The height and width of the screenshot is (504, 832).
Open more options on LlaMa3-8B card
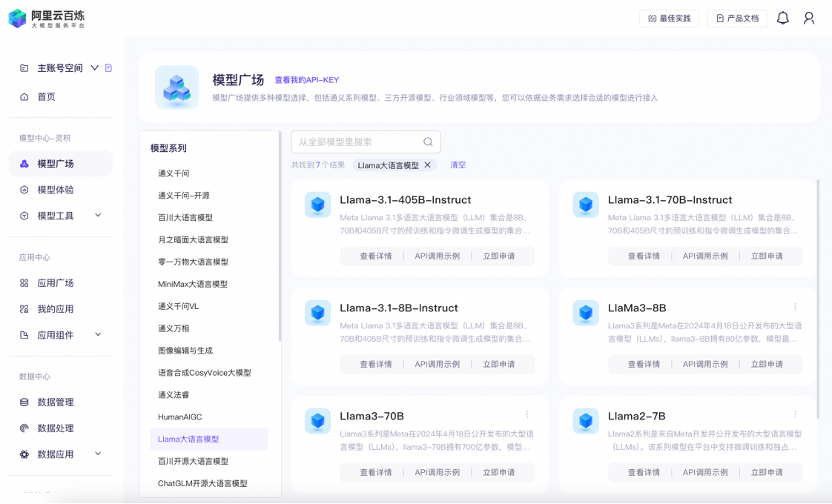(x=795, y=307)
